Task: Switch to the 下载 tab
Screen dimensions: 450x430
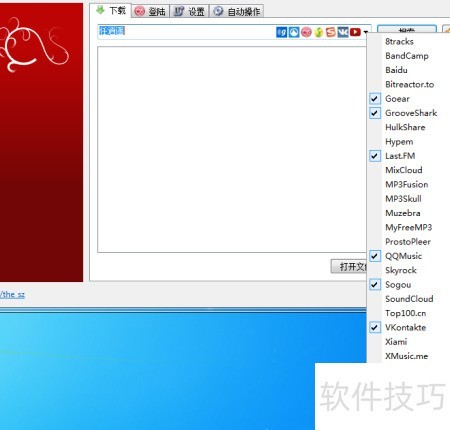Action: click(x=111, y=11)
